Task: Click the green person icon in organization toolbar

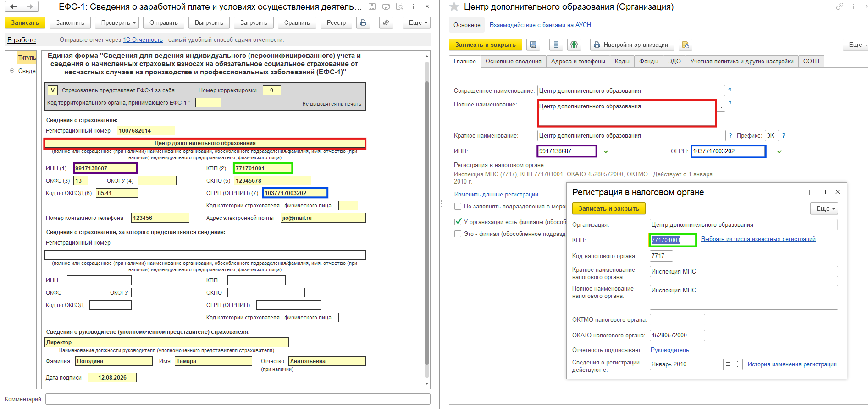Action: click(x=574, y=45)
